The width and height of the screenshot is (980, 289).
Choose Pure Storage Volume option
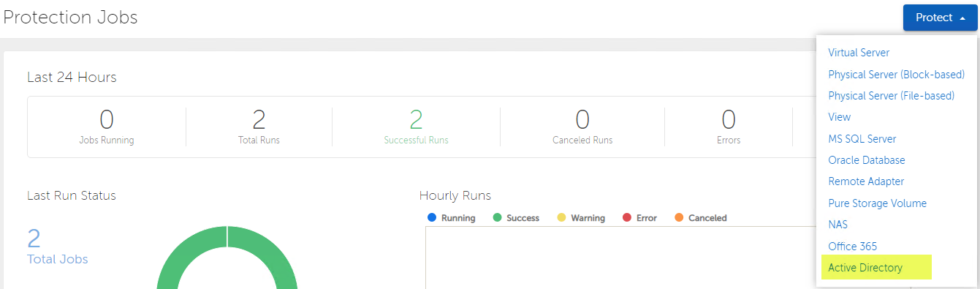[x=877, y=203]
